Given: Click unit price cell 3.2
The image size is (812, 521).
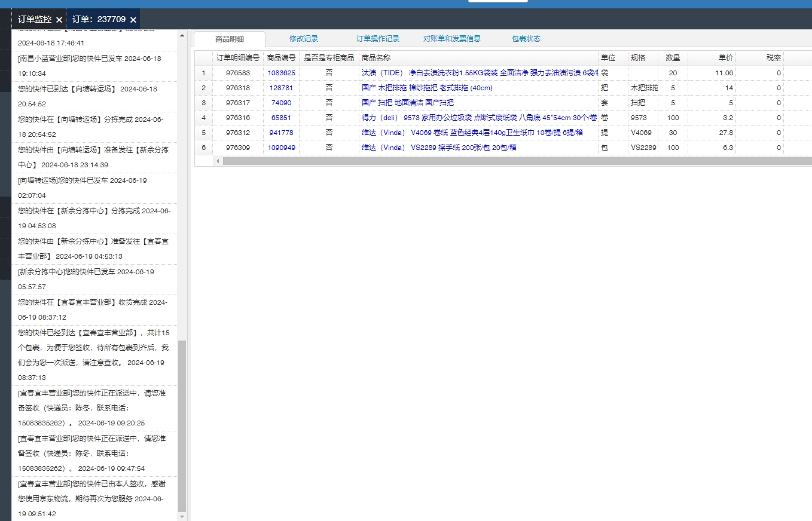Looking at the screenshot, I should point(712,118).
